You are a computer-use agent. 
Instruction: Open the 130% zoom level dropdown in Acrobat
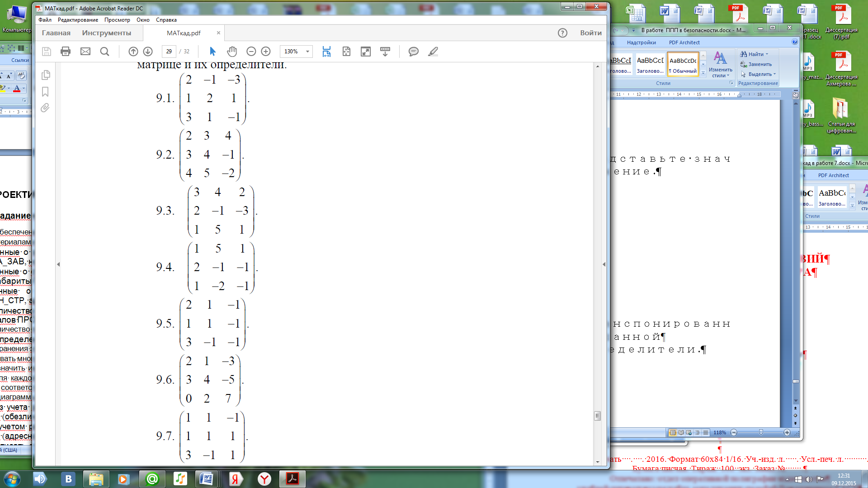(x=307, y=52)
